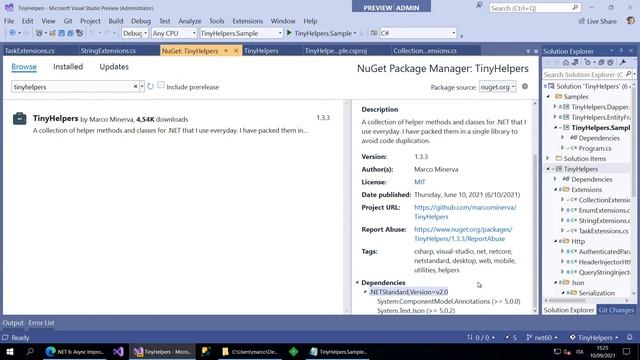Collapse the Extensions folder in Solution Explorer
Image resolution: width=640 pixels, height=360 pixels.
[x=556, y=189]
